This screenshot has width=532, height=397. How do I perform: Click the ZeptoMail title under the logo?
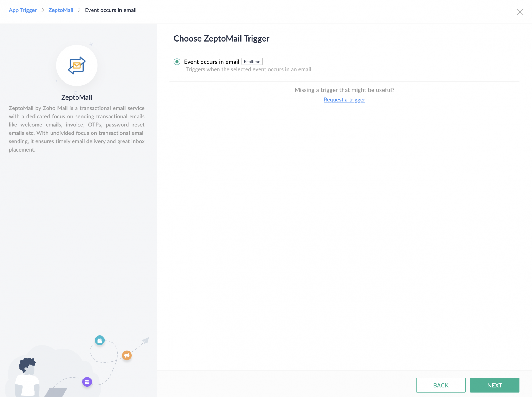[x=77, y=97]
